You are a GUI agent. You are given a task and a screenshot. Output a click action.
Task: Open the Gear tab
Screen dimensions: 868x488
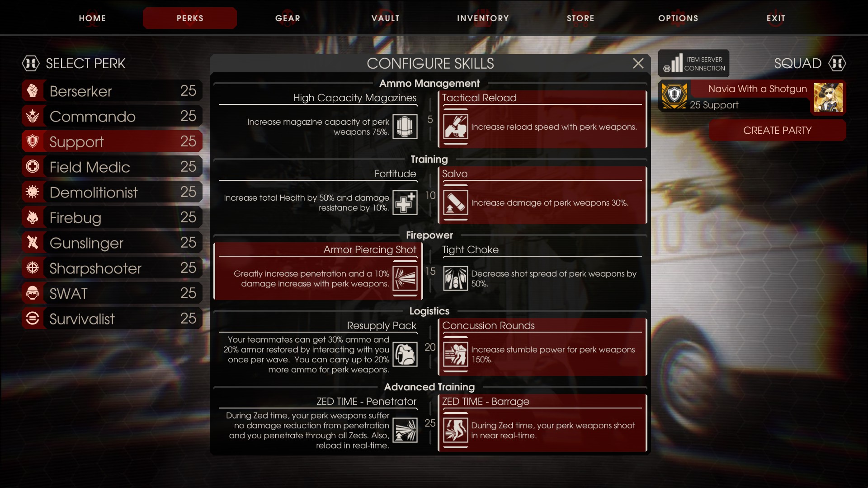pyautogui.click(x=288, y=18)
